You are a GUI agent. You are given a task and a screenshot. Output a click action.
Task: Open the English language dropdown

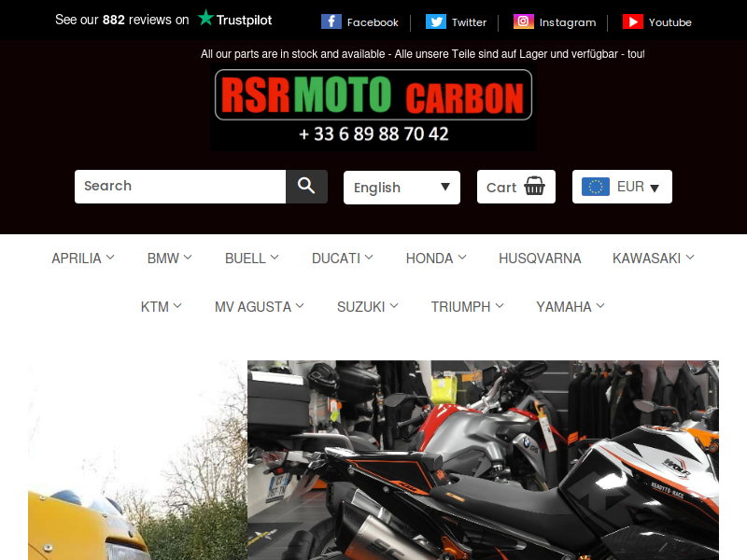coord(402,188)
